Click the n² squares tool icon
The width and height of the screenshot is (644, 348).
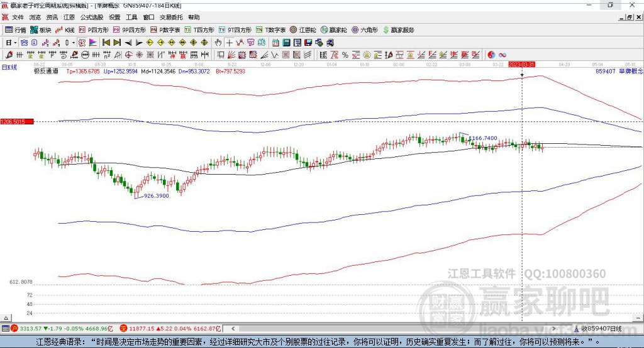[107, 55]
